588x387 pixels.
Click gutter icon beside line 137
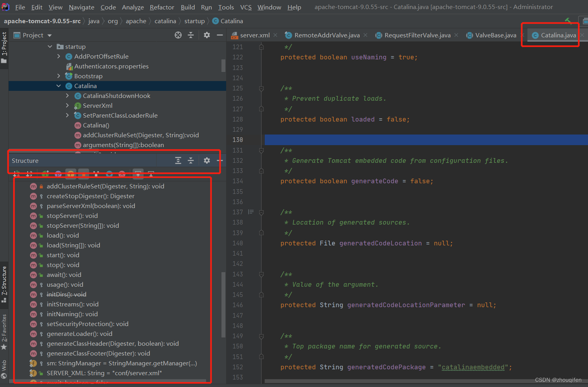251,212
